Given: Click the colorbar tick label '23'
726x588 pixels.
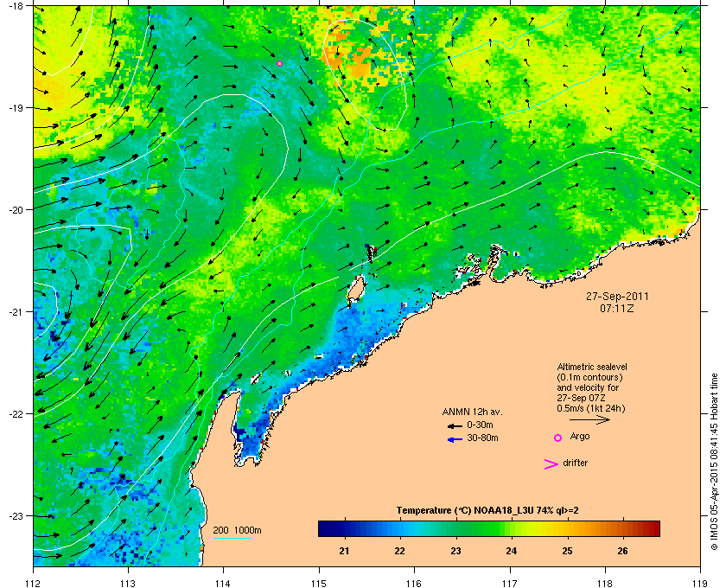Looking at the screenshot, I should point(455,551).
